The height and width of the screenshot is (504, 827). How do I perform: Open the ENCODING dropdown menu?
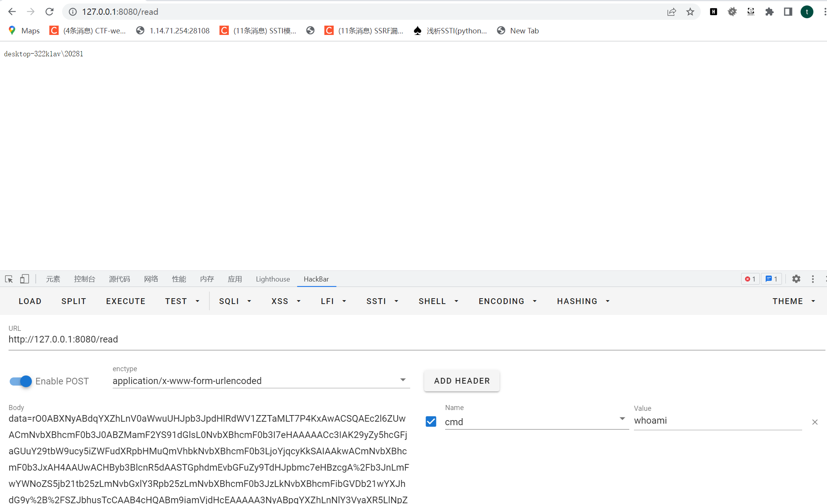(507, 301)
